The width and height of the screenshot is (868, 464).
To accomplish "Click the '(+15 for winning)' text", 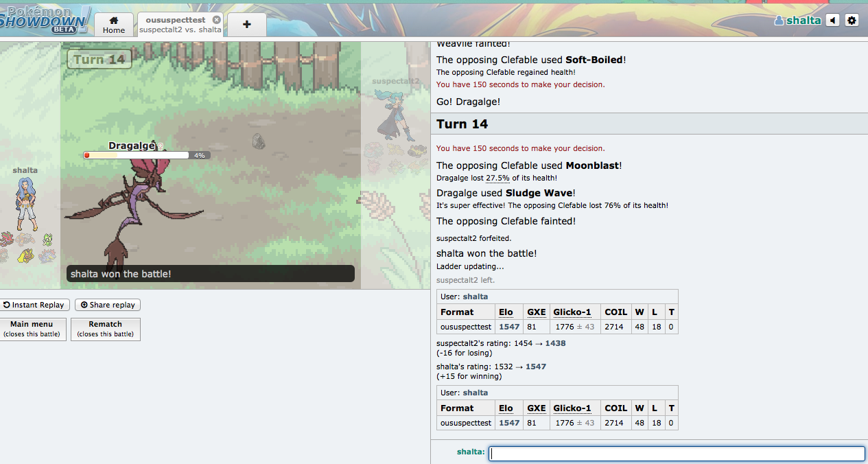I will point(469,376).
